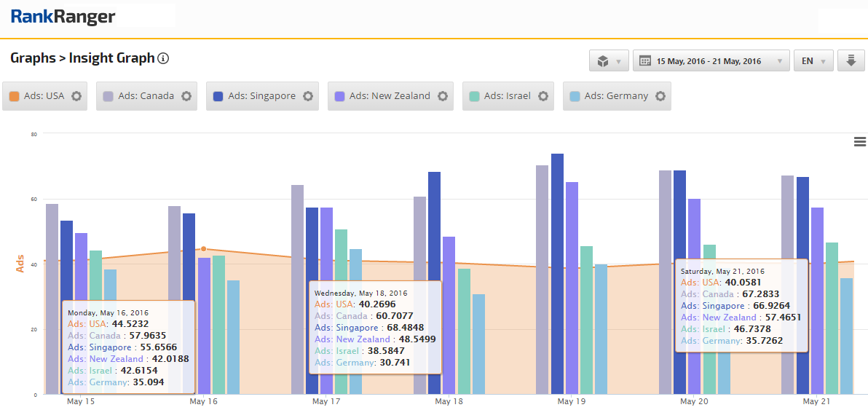The image size is (868, 410).
Task: Open gear settings for Ads: New Zealand
Action: 443,96
